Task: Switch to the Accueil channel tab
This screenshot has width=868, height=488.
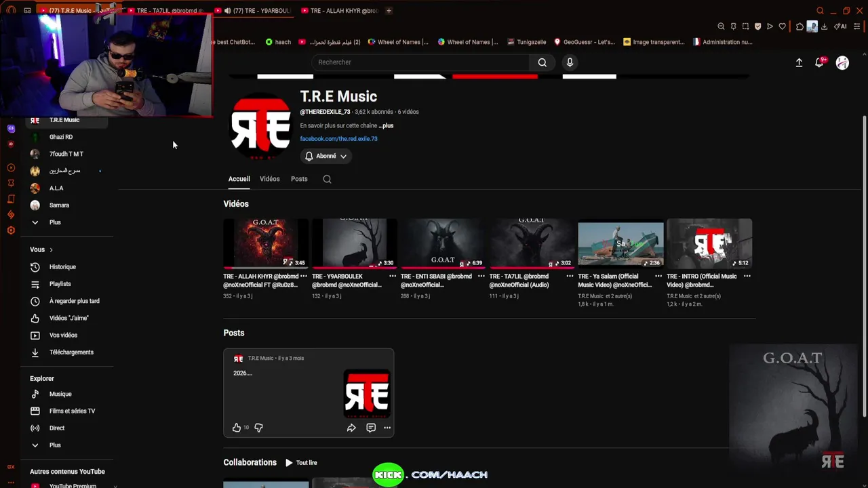Action: [x=239, y=179]
